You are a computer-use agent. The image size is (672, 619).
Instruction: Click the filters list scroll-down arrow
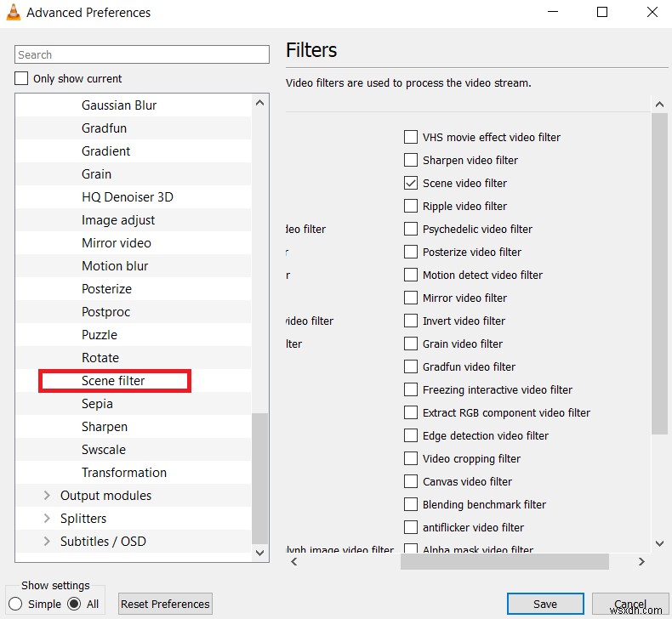(x=659, y=543)
